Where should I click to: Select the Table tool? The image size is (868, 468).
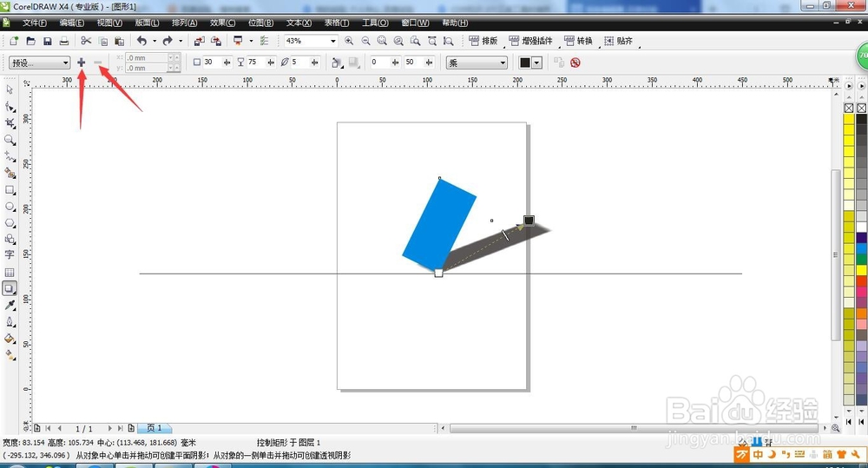10,272
